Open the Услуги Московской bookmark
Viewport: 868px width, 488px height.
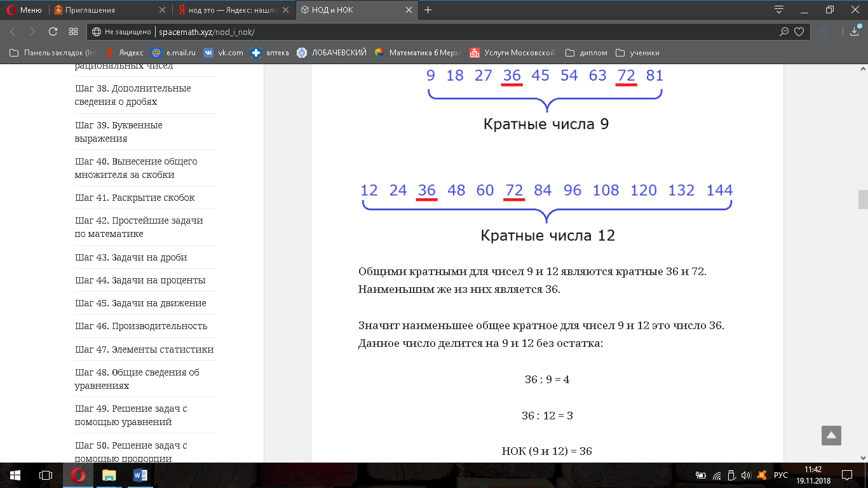coord(512,53)
